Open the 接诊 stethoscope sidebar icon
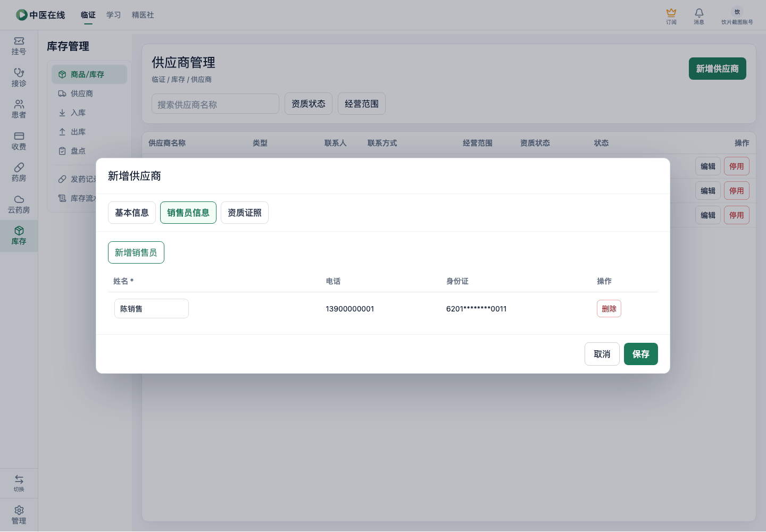Viewport: 766px width, 532px height. (x=19, y=72)
